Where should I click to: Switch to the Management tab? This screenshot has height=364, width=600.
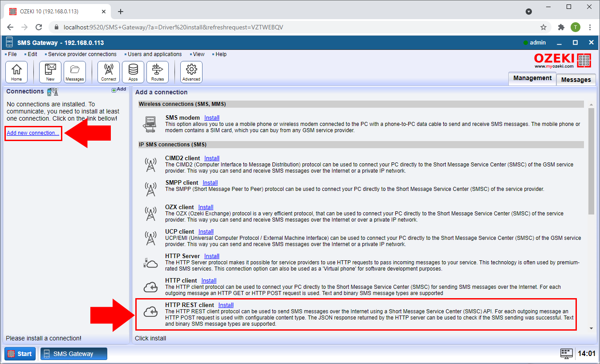coord(532,78)
